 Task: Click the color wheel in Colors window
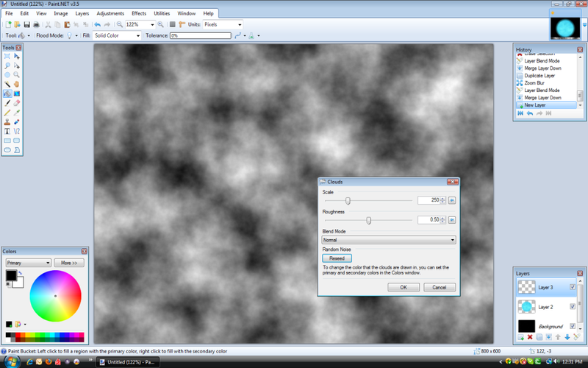[x=56, y=296]
